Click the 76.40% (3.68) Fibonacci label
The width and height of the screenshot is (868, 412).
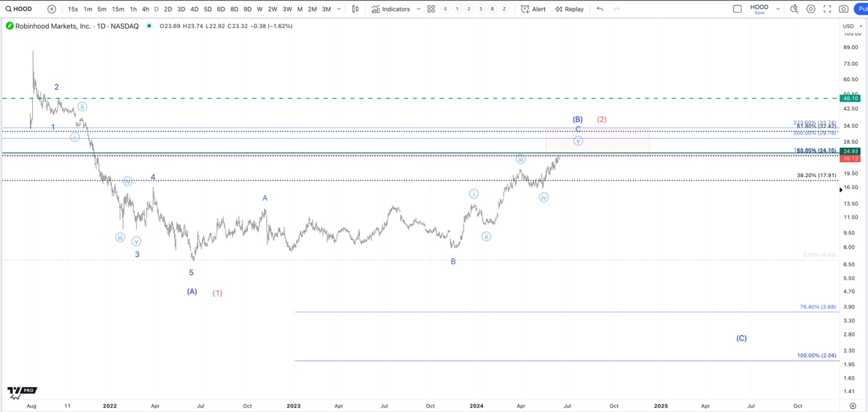click(x=818, y=307)
